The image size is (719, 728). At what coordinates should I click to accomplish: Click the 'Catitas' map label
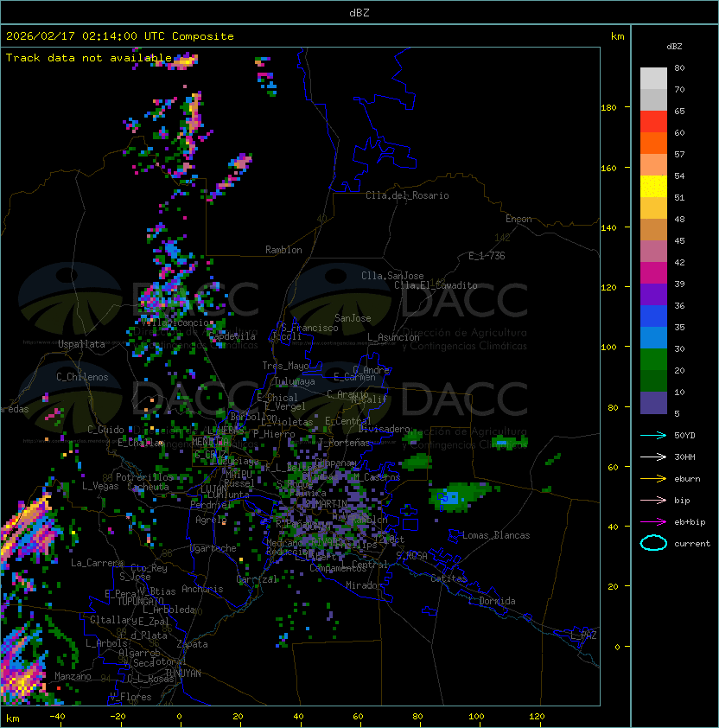point(449,578)
